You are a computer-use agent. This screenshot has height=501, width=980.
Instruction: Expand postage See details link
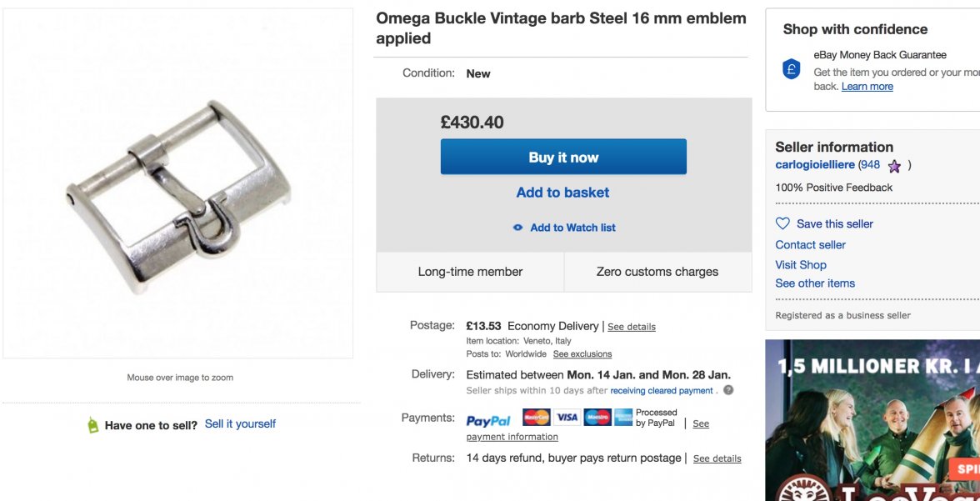(x=631, y=327)
